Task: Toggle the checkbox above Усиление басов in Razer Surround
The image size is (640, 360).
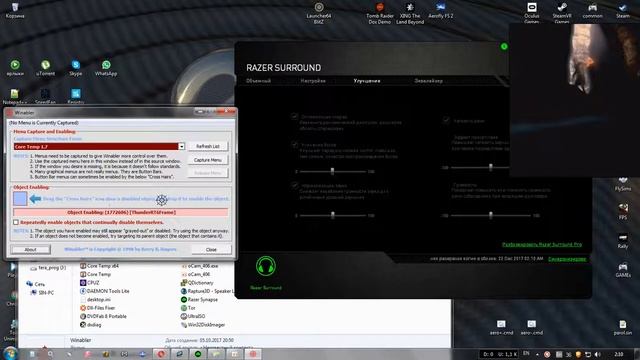Action: [x=295, y=116]
